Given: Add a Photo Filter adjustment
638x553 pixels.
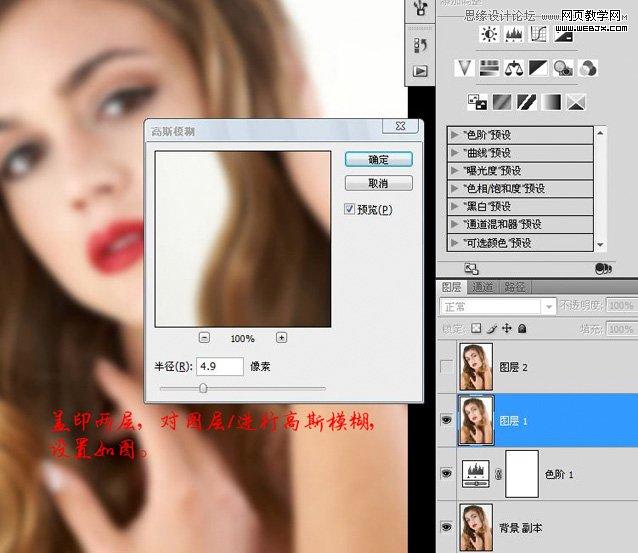Looking at the screenshot, I should click(564, 68).
